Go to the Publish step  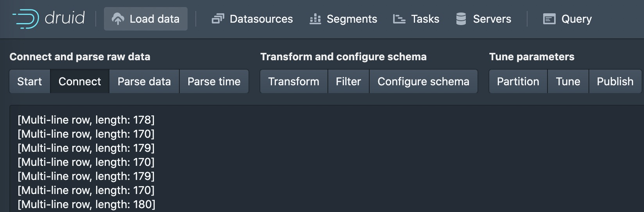615,81
